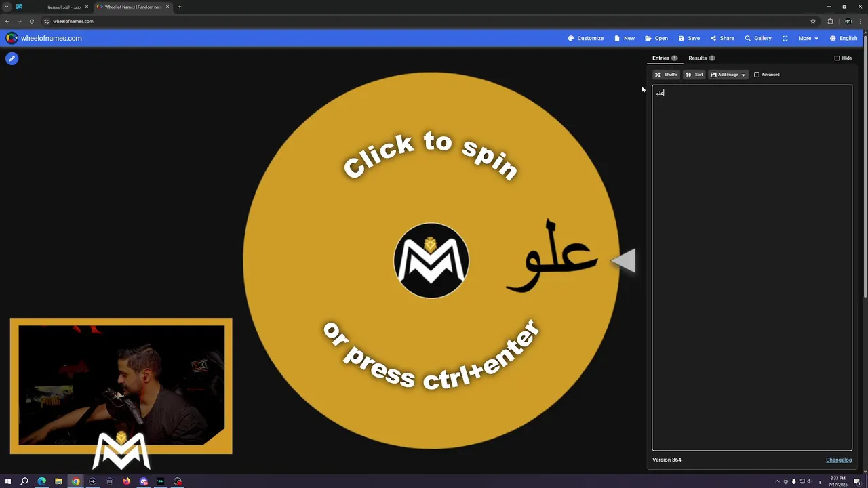Viewport: 868px width, 488px height.
Task: Open Microsoft Edge from taskbar
Action: [x=42, y=481]
